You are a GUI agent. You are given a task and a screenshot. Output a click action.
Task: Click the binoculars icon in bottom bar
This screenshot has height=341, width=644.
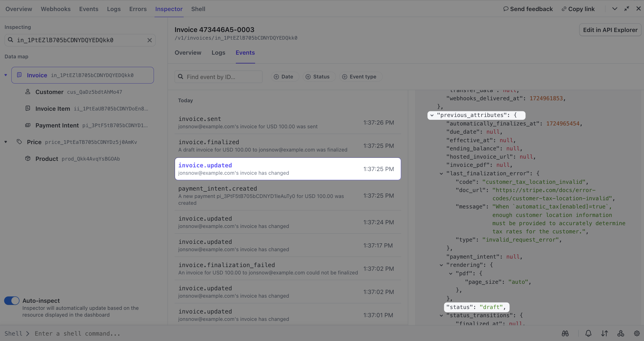pyautogui.click(x=565, y=333)
